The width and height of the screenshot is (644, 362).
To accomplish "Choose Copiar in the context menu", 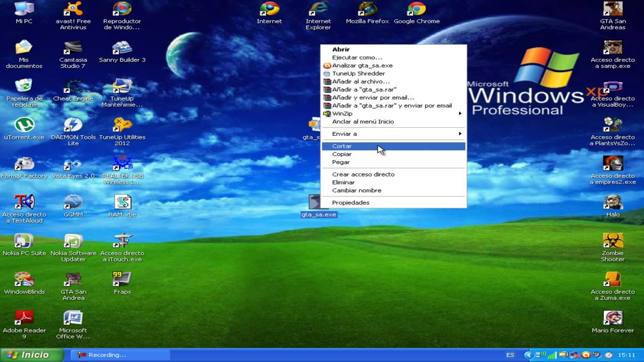I will pyautogui.click(x=393, y=154).
